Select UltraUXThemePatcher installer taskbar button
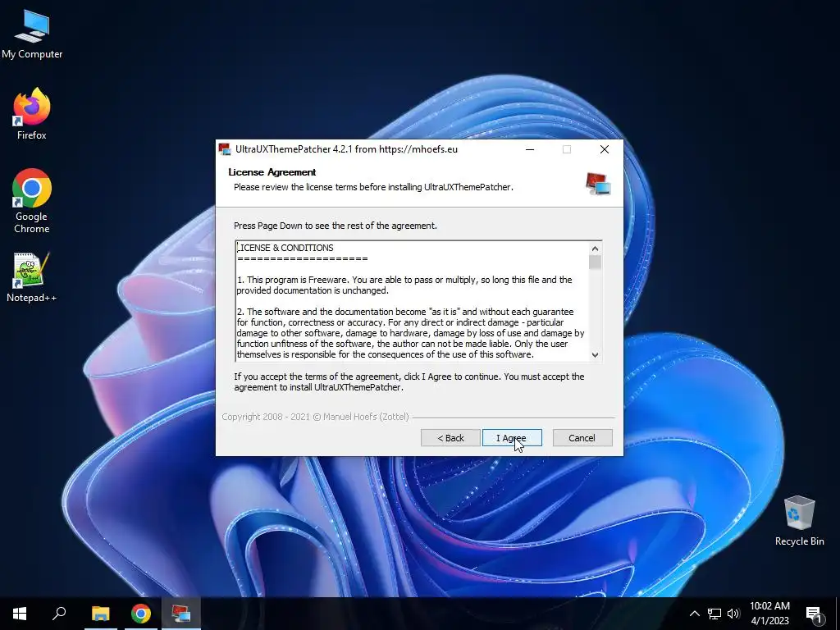Screen dimensions: 840x630 click(181, 614)
